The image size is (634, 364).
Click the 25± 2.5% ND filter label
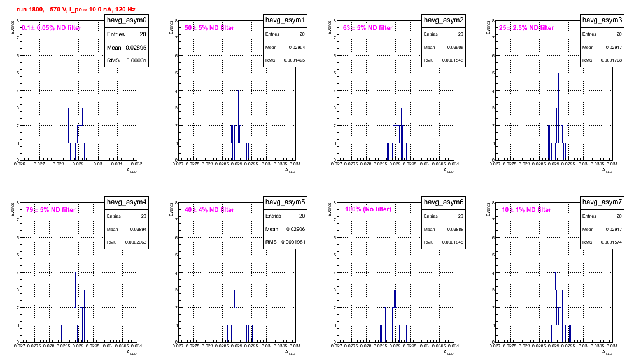[x=526, y=28]
